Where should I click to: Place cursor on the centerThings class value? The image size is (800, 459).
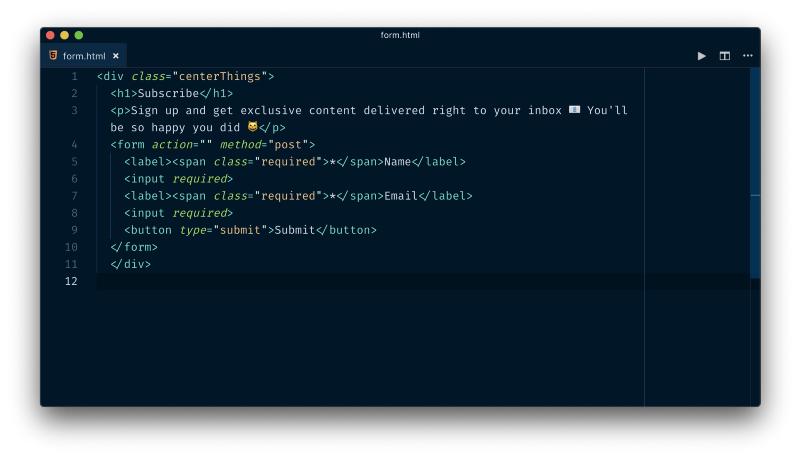pos(219,76)
